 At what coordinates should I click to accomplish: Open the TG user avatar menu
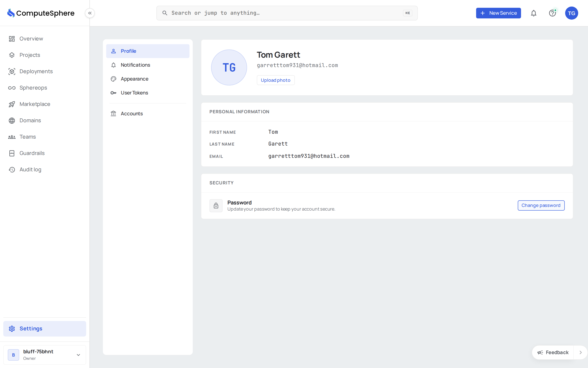(571, 13)
